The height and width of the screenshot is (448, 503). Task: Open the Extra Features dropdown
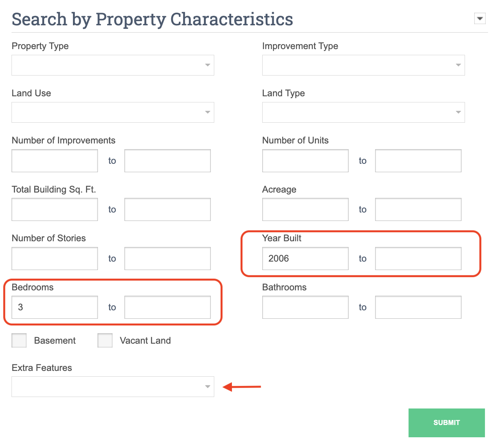click(x=113, y=387)
